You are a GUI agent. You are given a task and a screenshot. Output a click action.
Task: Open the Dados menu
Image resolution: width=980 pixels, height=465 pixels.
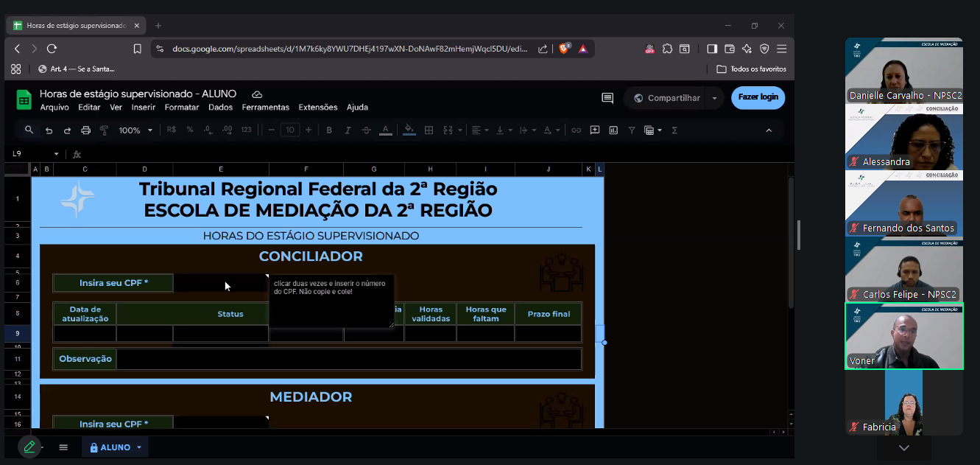click(221, 107)
